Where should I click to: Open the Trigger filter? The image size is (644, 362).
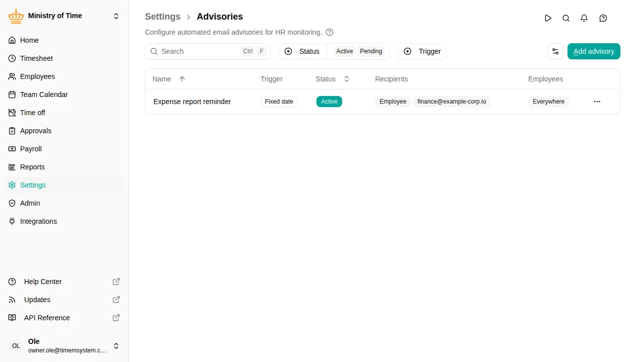click(422, 51)
